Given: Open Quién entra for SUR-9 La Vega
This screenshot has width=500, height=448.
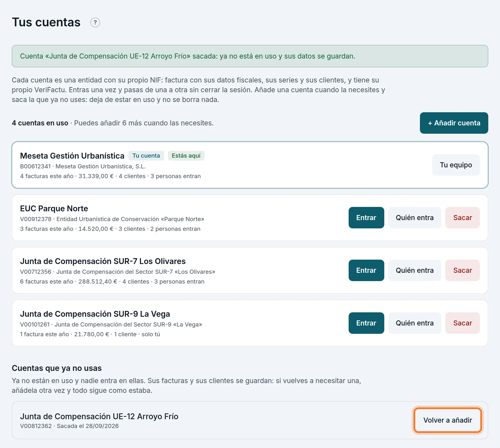Looking at the screenshot, I should click(415, 323).
